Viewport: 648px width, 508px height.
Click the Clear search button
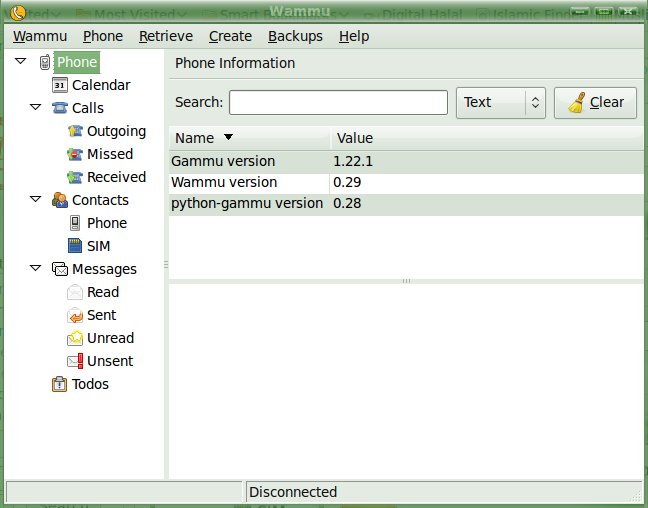click(x=595, y=102)
